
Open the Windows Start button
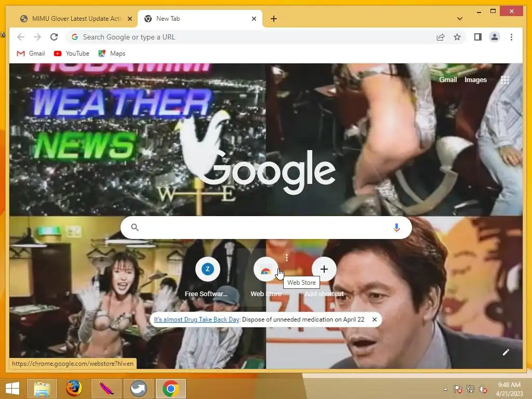[12, 388]
